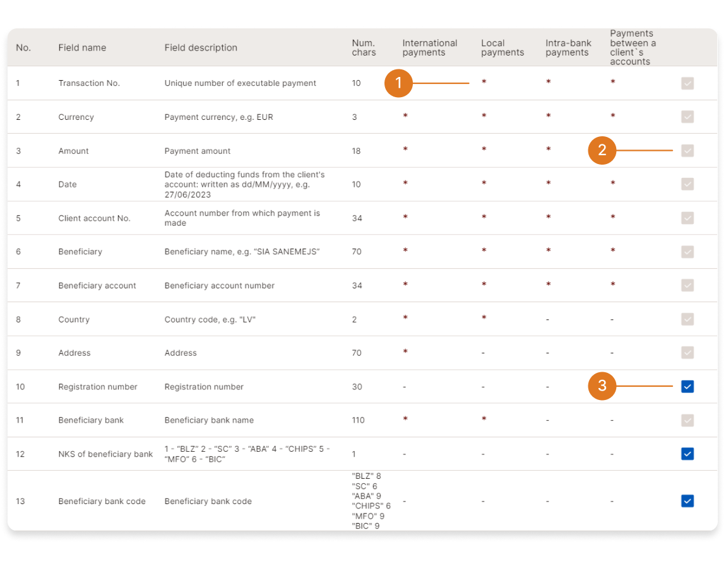Select the "Local payments" column header
This screenshot has width=726, height=588.
pyautogui.click(x=503, y=48)
